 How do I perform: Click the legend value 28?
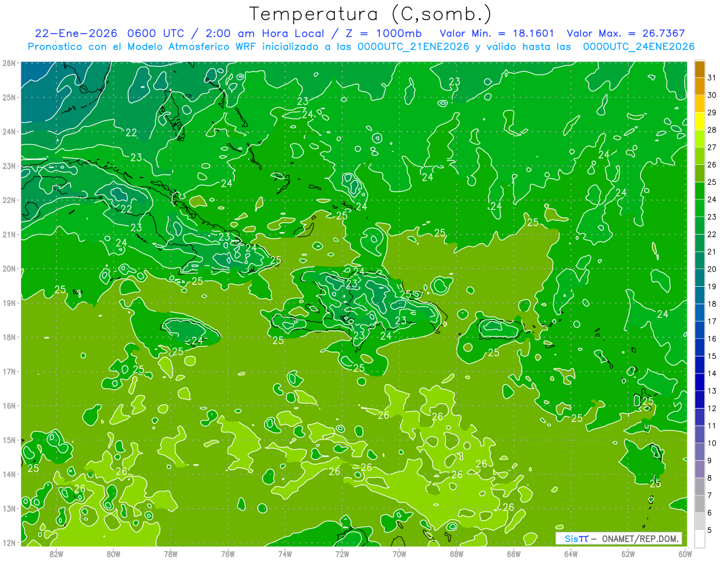pyautogui.click(x=712, y=130)
